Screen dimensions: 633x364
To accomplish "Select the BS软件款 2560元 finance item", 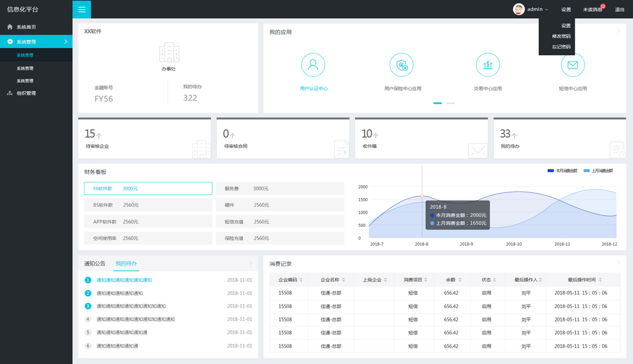I will point(148,205).
